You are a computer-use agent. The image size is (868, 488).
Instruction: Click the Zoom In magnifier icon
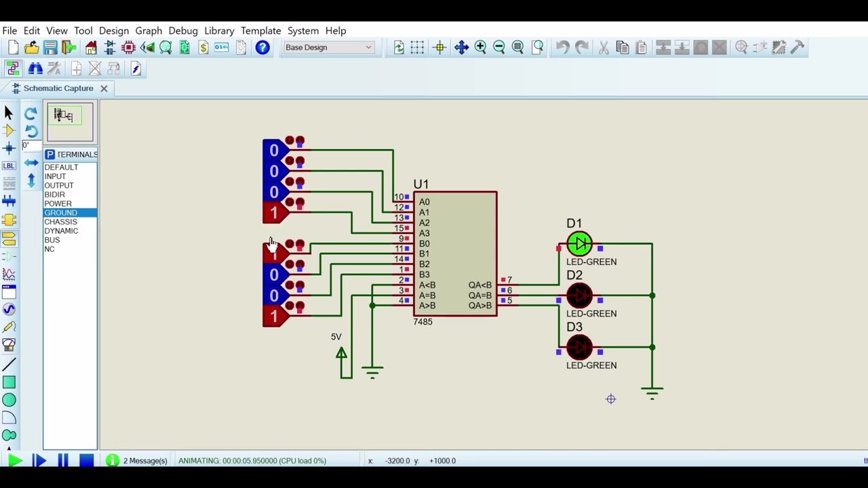tap(481, 47)
